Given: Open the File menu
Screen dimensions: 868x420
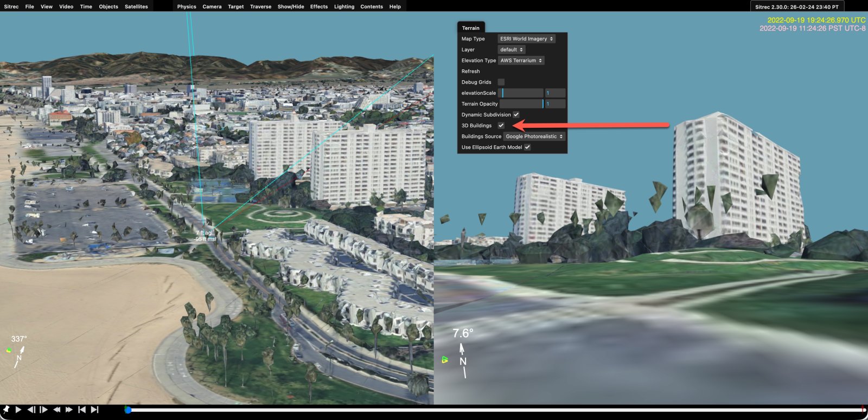Looking at the screenshot, I should tap(30, 7).
